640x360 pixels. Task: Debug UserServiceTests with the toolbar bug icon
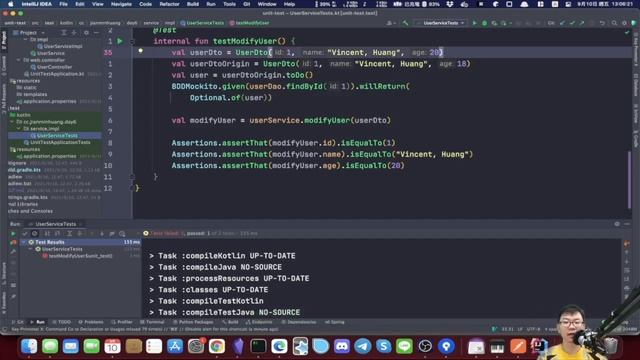pos(484,23)
